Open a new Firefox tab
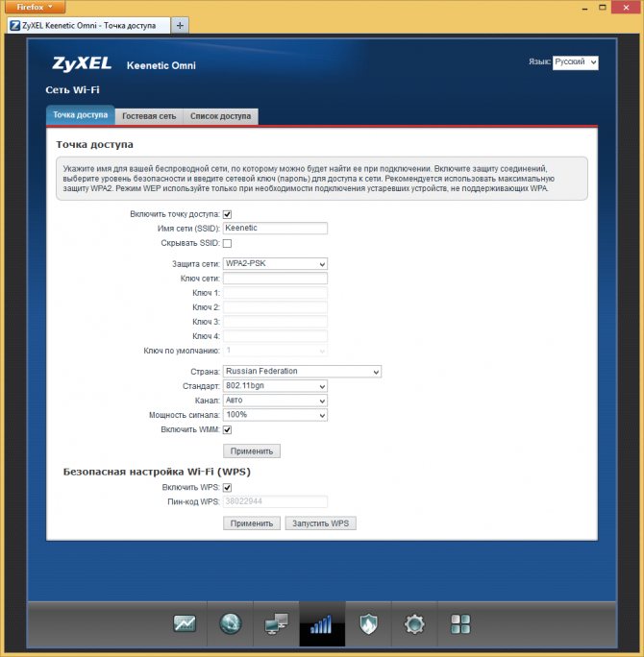 180,26
